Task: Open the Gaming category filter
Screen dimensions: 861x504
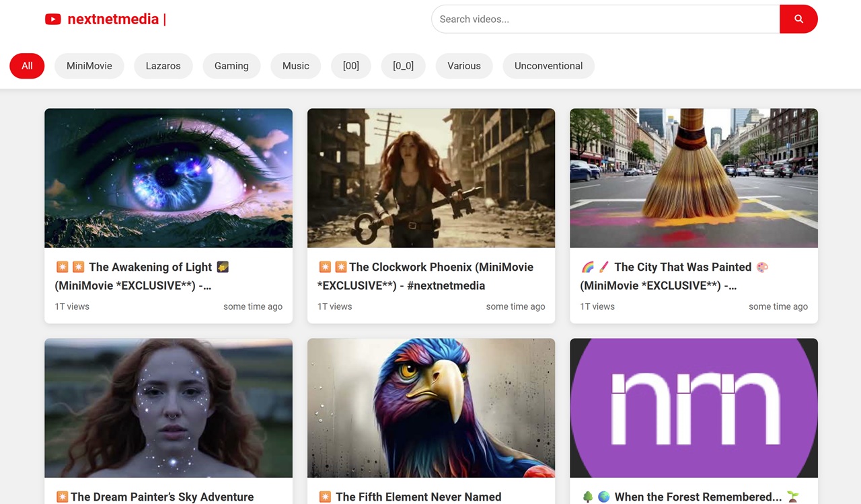Action: [231, 66]
